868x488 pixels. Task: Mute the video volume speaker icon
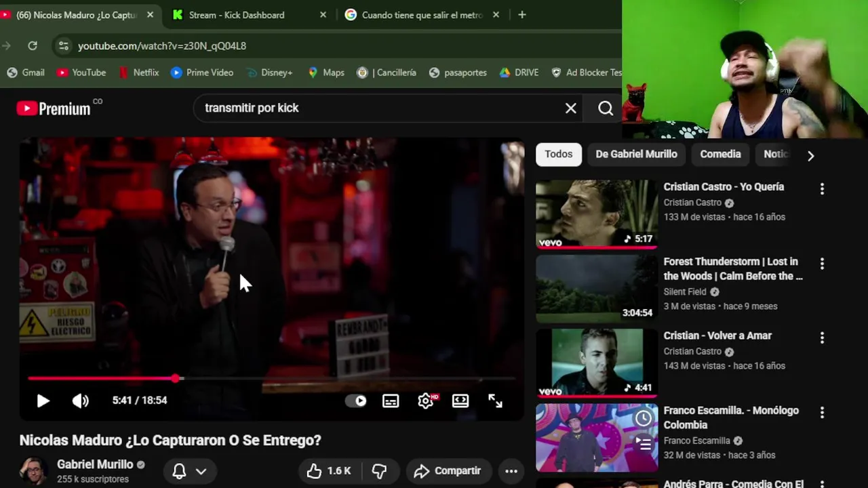[80, 401]
